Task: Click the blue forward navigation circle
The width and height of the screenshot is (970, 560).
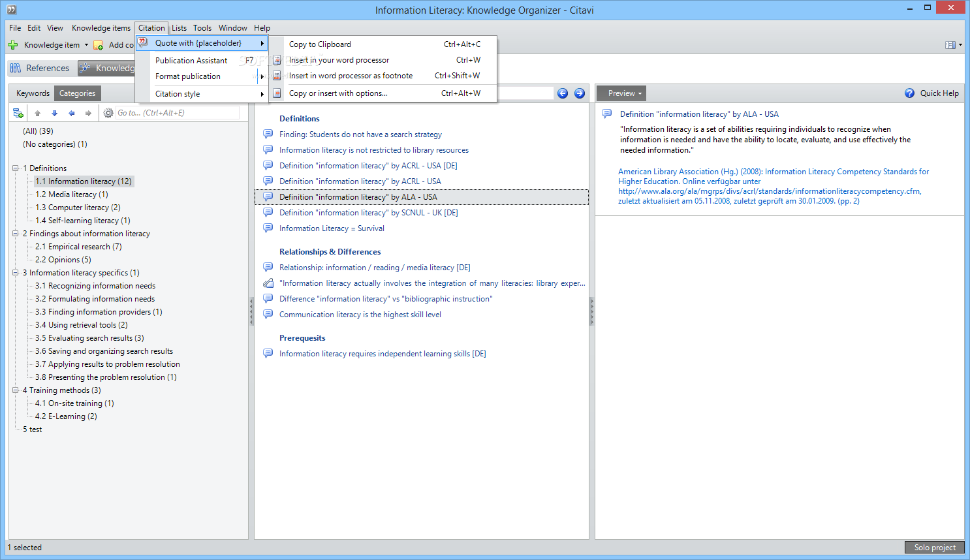Action: [x=580, y=93]
